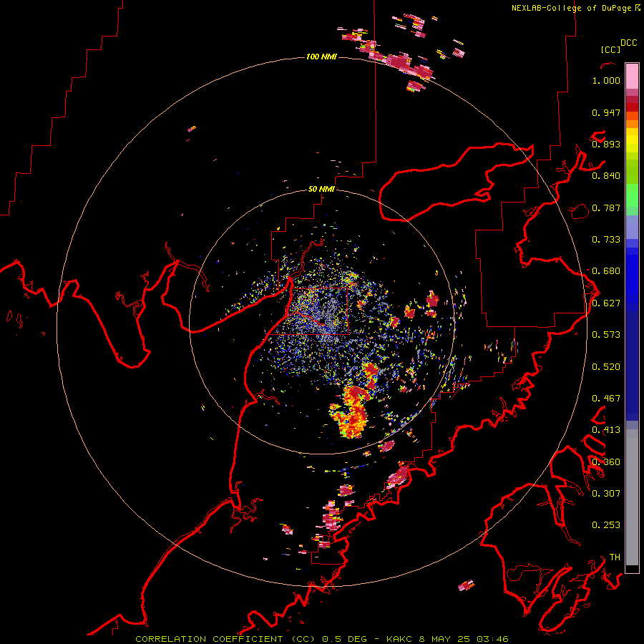Click the radar site center inside the county box
644x644 pixels.
pyautogui.click(x=323, y=323)
